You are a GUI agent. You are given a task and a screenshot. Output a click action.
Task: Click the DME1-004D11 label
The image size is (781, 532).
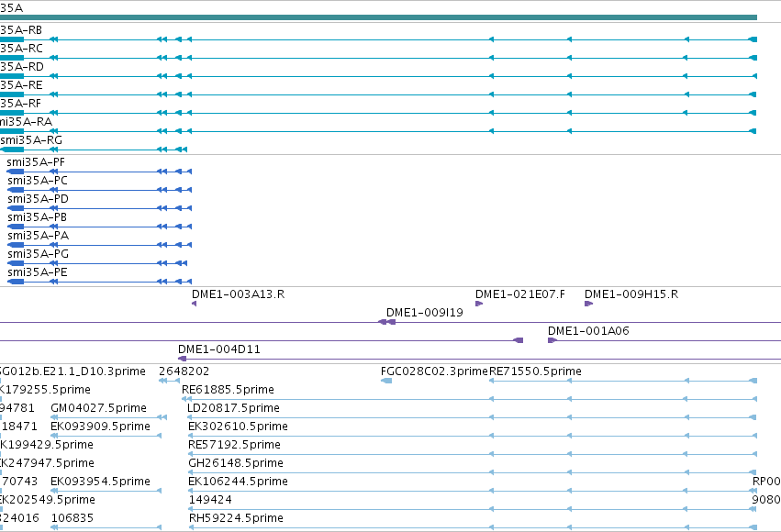(219, 349)
